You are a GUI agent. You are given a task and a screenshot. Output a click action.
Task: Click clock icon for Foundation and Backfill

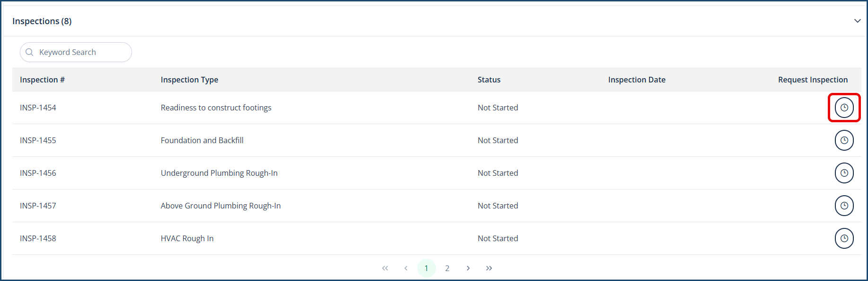(844, 140)
